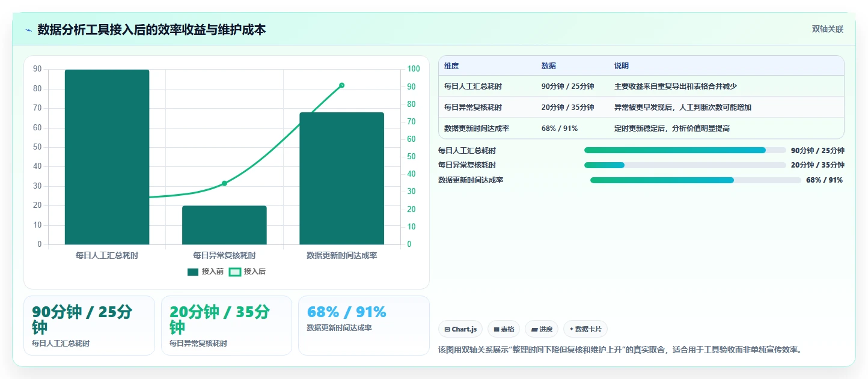Click the x-axis label 每日人工汇总耗时

107,255
